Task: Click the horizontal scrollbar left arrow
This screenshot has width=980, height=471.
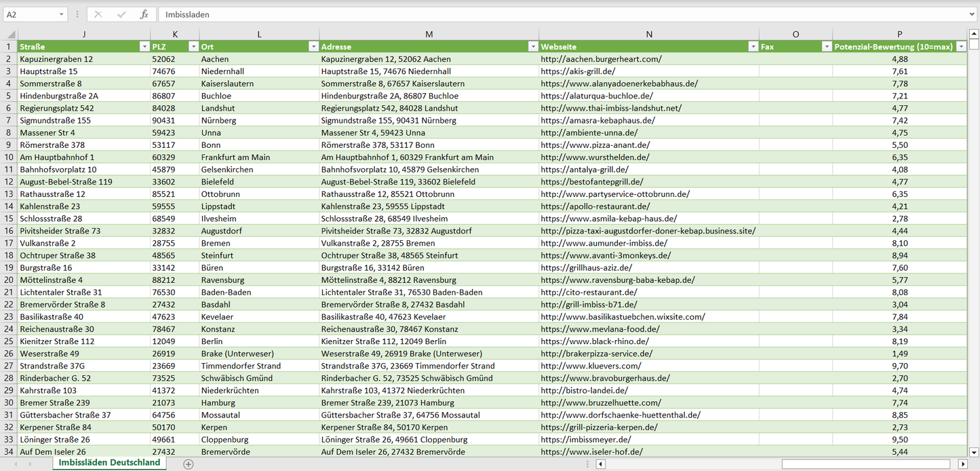Action: click(600, 464)
